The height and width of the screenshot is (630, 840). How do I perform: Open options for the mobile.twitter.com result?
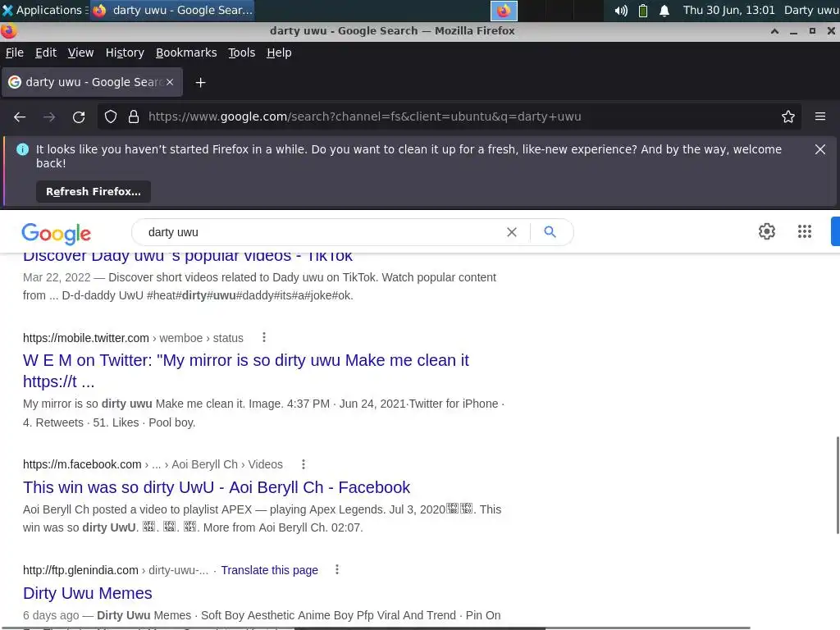click(x=263, y=337)
